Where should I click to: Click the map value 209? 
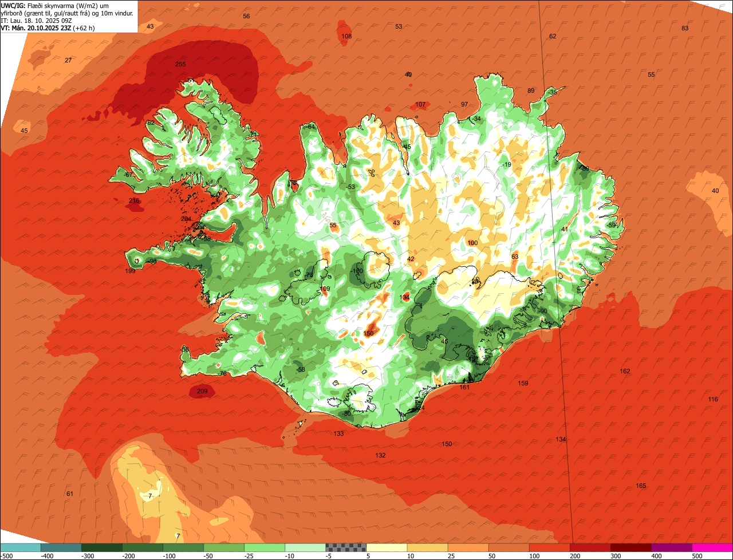[202, 391]
